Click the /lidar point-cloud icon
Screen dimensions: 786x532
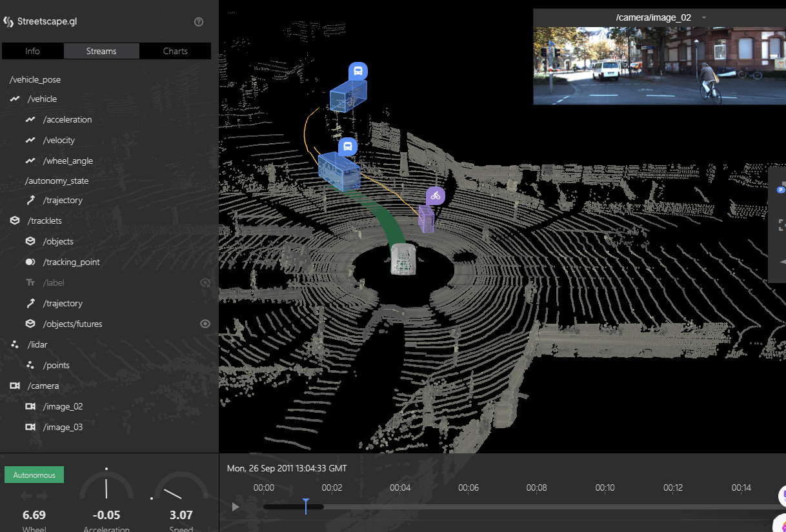(x=15, y=345)
